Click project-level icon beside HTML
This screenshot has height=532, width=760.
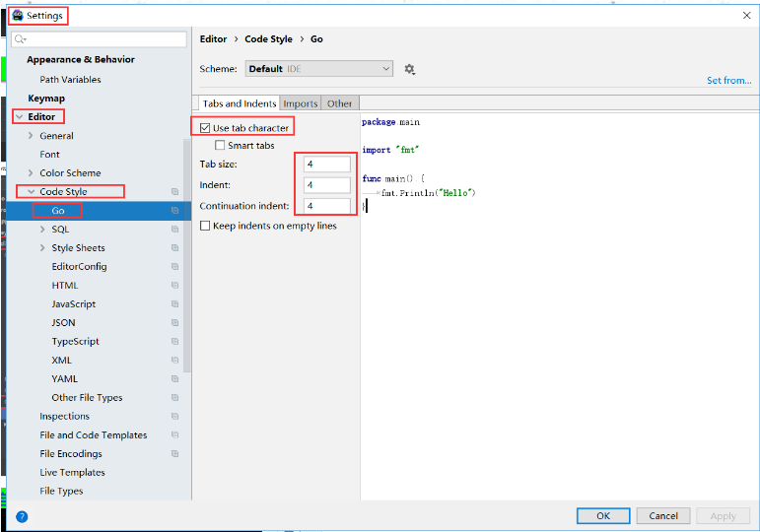click(175, 286)
